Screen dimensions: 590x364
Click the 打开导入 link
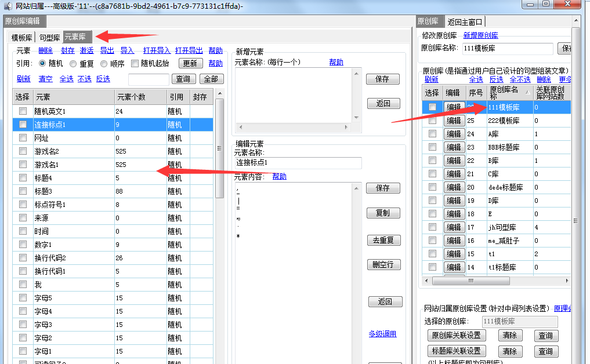click(x=157, y=51)
